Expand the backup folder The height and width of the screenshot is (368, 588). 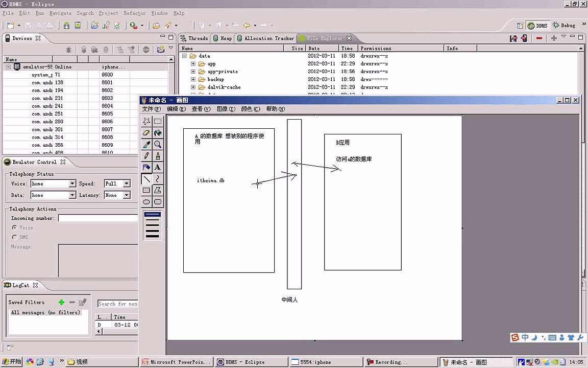[x=193, y=80]
